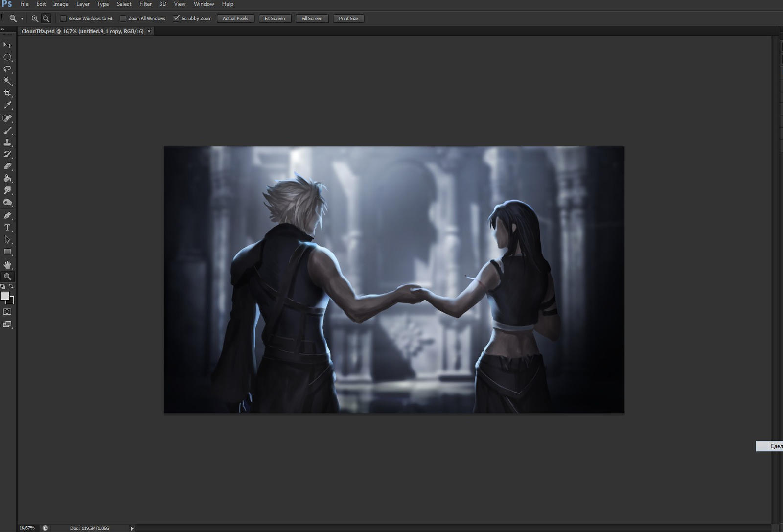Click the Actual Pixels button
Image resolution: width=783 pixels, height=532 pixels.
[x=235, y=18]
